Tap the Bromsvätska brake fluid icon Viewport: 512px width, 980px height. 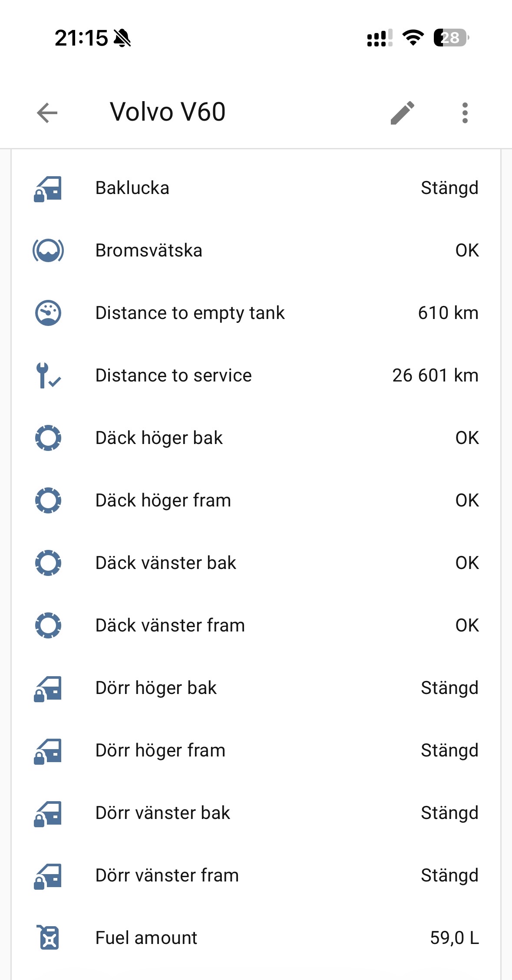48,251
